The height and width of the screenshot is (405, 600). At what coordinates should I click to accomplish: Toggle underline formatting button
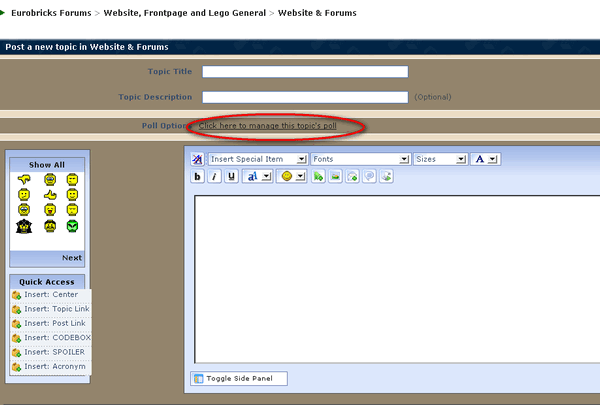click(x=232, y=176)
